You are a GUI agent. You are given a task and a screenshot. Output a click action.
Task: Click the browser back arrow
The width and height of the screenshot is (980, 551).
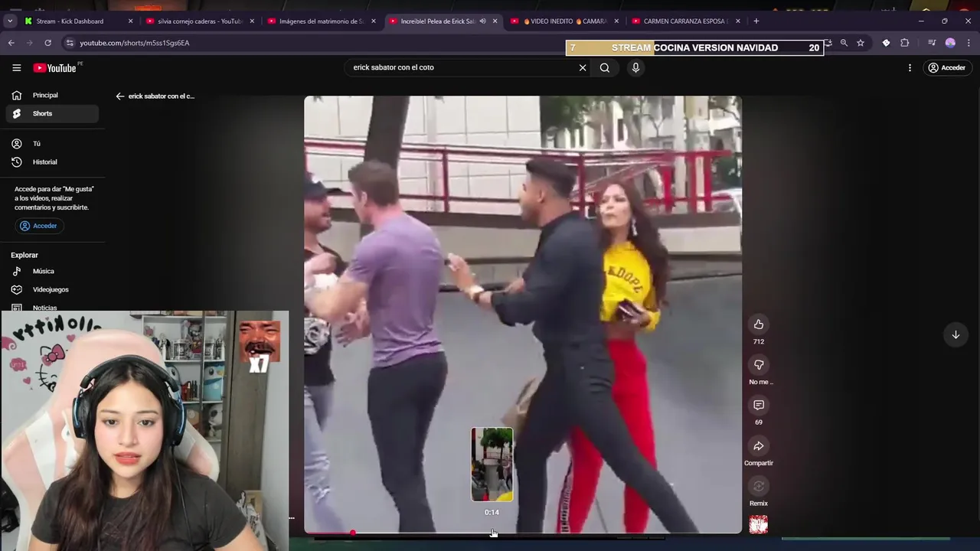pyautogui.click(x=11, y=43)
